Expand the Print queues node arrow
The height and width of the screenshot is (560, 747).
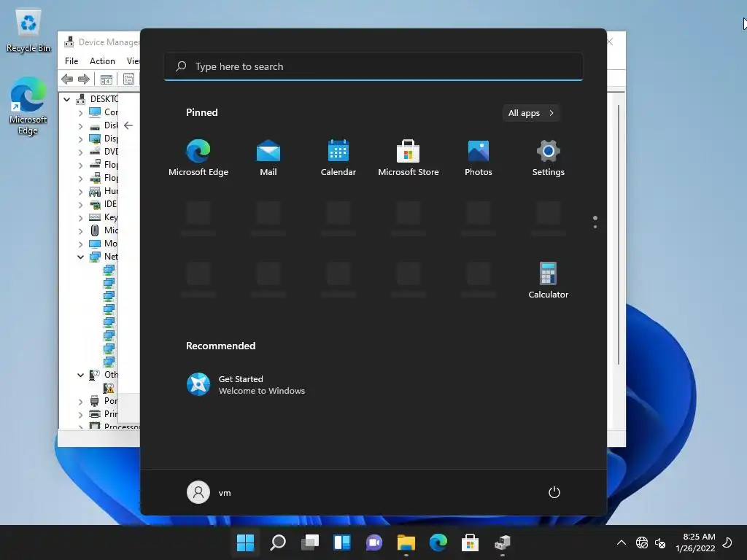[80, 415]
